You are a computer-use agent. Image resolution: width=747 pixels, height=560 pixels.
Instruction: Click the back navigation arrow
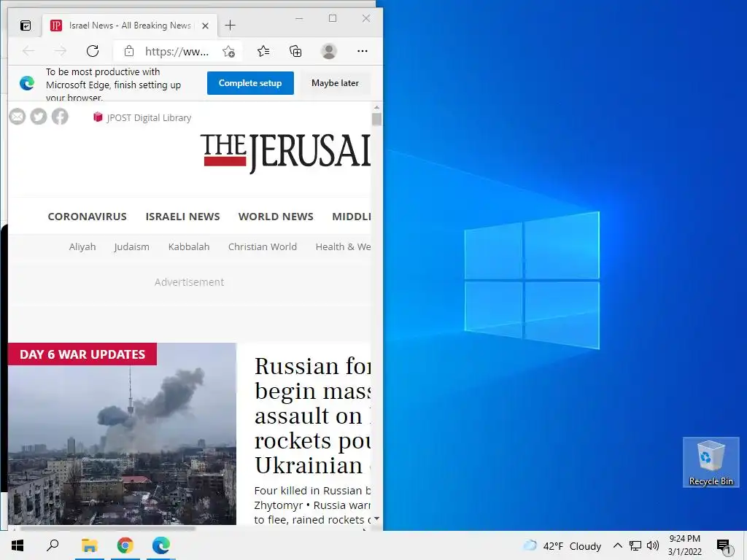(x=28, y=51)
